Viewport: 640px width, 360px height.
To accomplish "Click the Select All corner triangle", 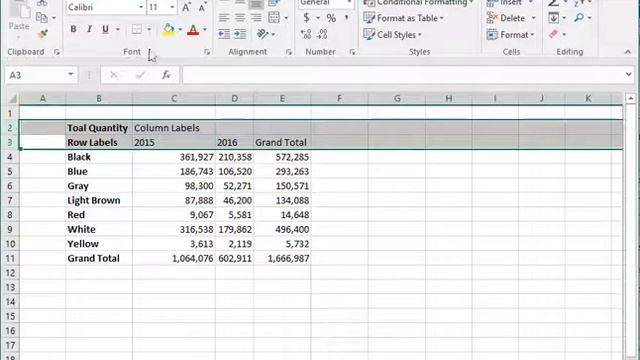I will [x=13, y=99].
